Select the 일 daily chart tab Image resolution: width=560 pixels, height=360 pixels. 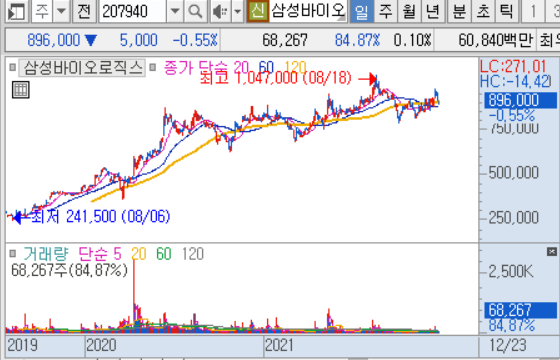click(x=361, y=11)
